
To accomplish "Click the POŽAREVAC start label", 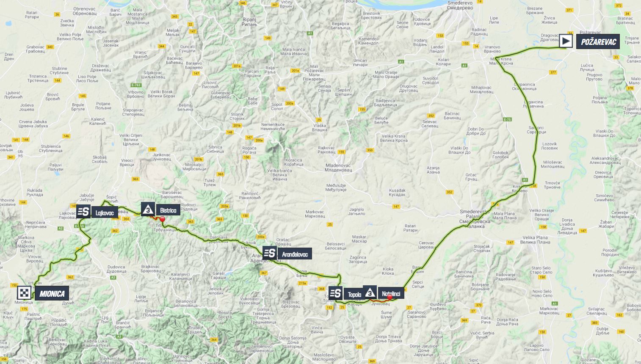I will pos(598,41).
